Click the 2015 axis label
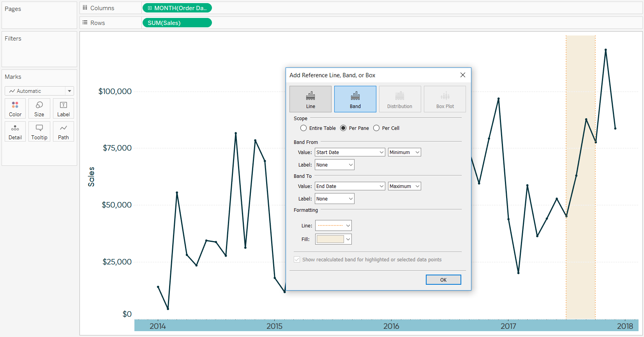This screenshot has width=644, height=337. pyautogui.click(x=275, y=326)
